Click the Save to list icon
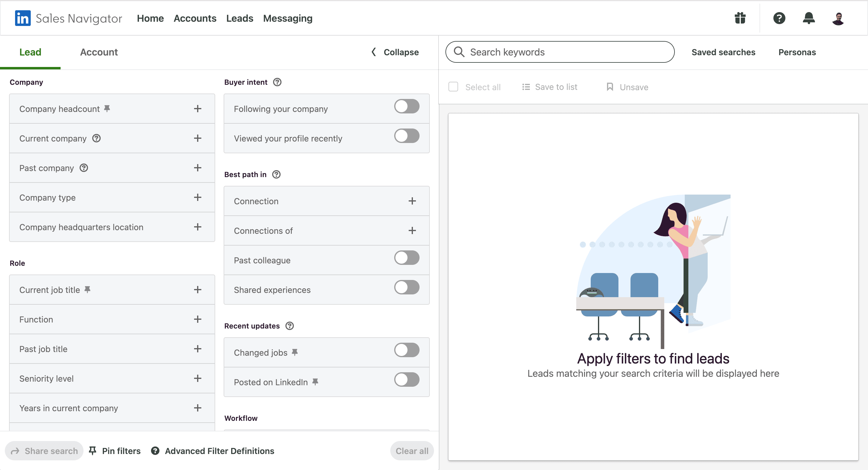This screenshot has height=470, width=868. coord(526,87)
